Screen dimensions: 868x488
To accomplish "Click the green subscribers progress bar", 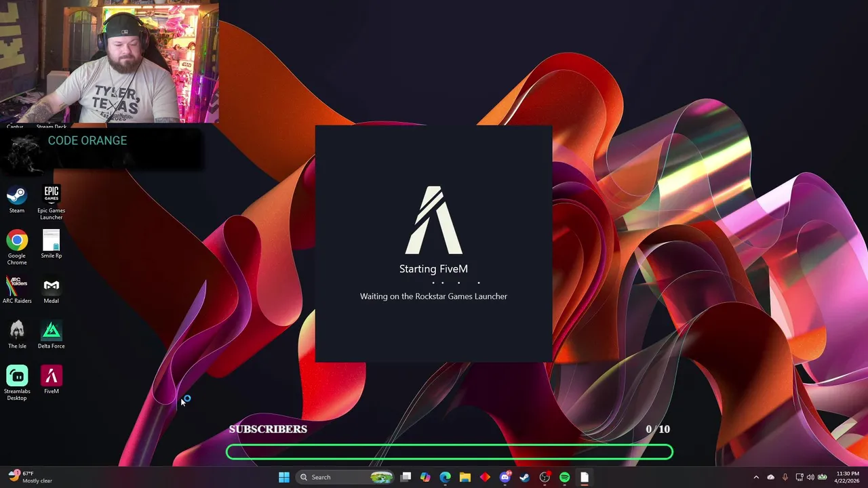I will point(450,452).
